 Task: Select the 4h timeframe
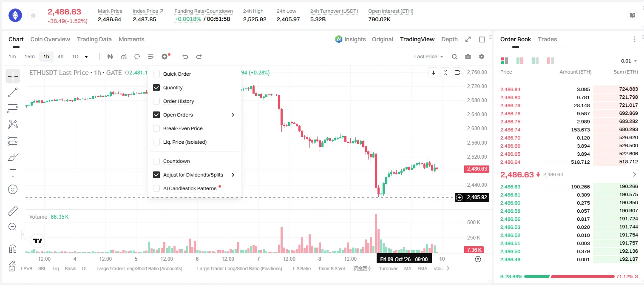pos(61,57)
